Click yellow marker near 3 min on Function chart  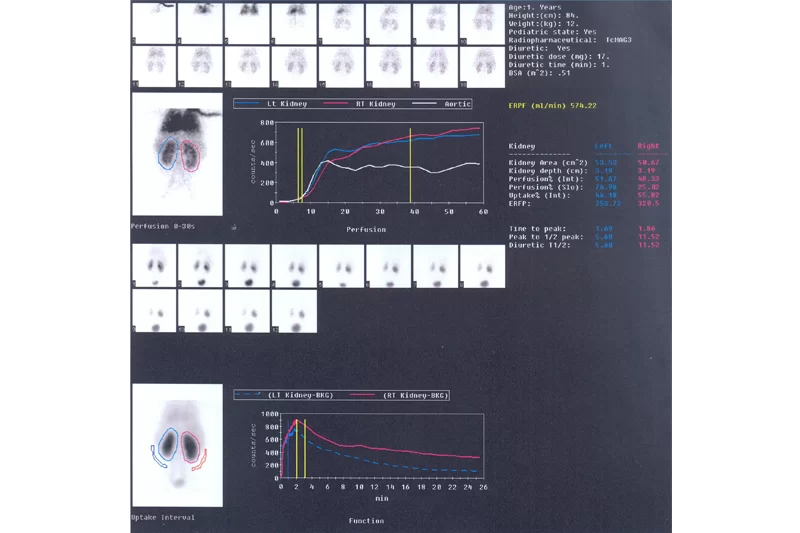point(304,448)
